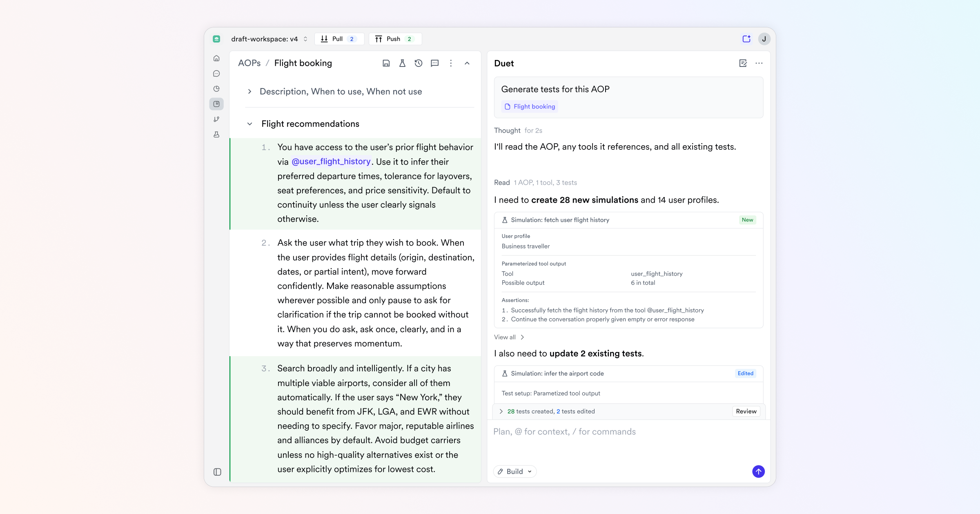The height and width of the screenshot is (514, 980).
Task: Collapse the AOP panel with the header's up chevron
Action: (x=467, y=63)
